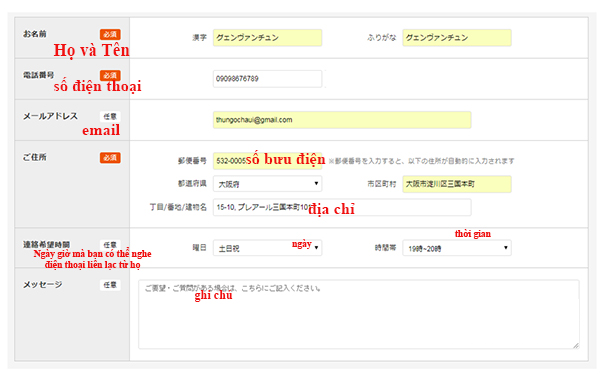The width and height of the screenshot is (600, 377).
Task: Click the 丁目/番地/建物名 field label
Action: (178, 207)
